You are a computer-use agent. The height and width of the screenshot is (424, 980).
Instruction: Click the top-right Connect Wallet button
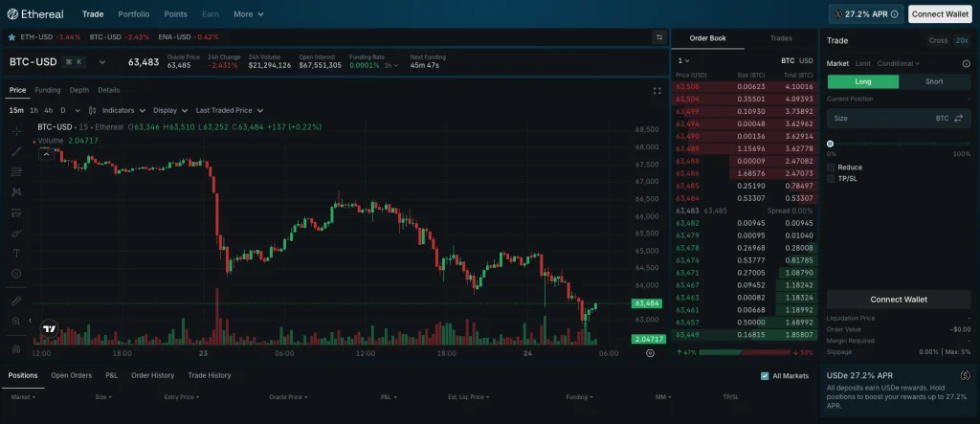(x=940, y=13)
